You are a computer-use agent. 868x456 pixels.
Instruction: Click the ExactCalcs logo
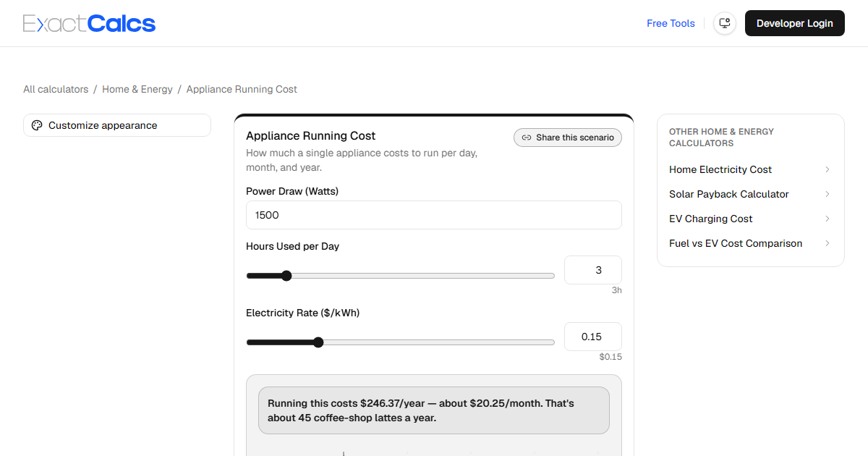[89, 23]
